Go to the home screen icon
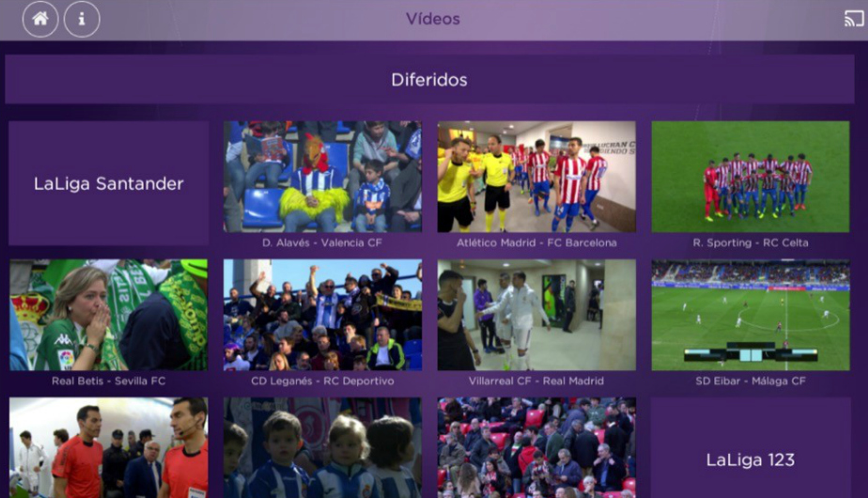The width and height of the screenshot is (868, 498). coord(40,19)
